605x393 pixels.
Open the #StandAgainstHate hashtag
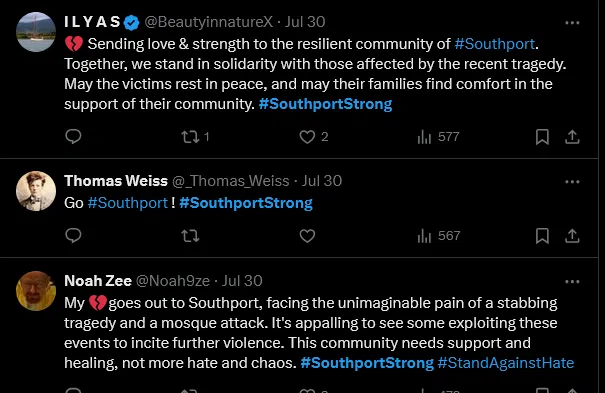click(x=506, y=363)
